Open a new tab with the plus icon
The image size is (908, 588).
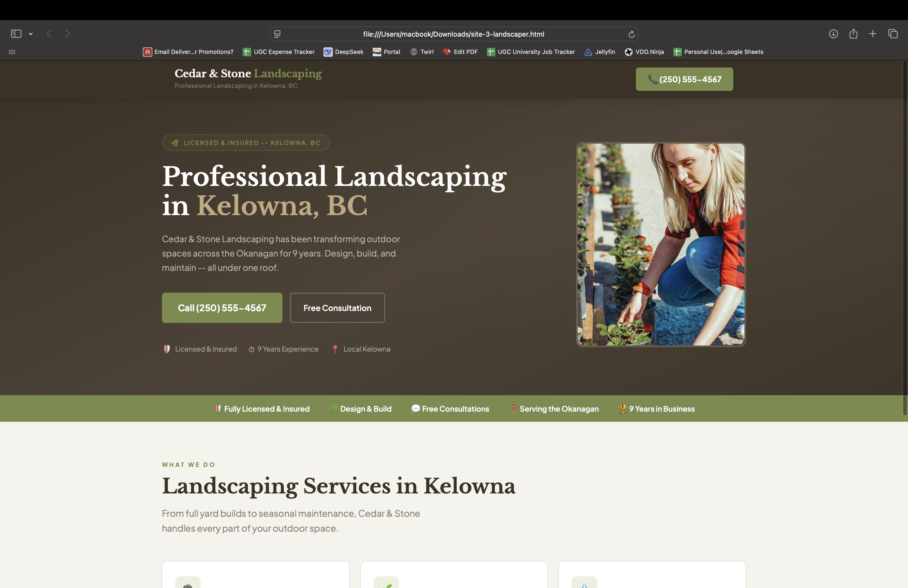pos(873,33)
